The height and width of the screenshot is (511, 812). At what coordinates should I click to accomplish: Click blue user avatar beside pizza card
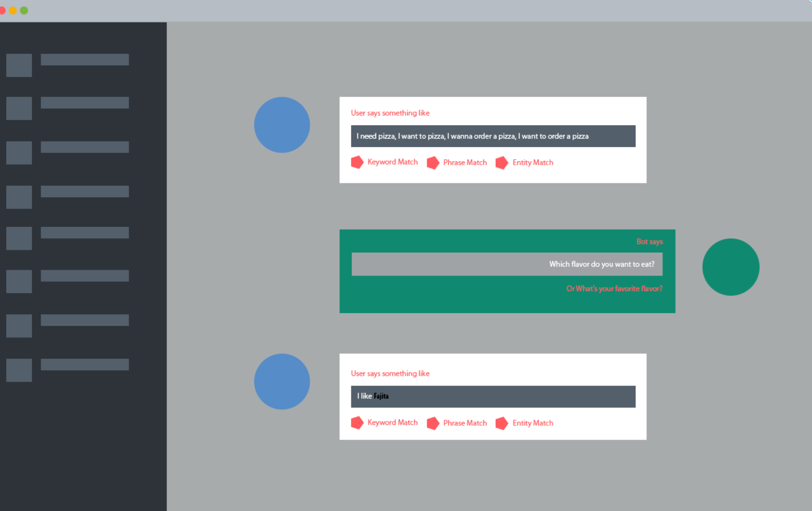pos(282,125)
